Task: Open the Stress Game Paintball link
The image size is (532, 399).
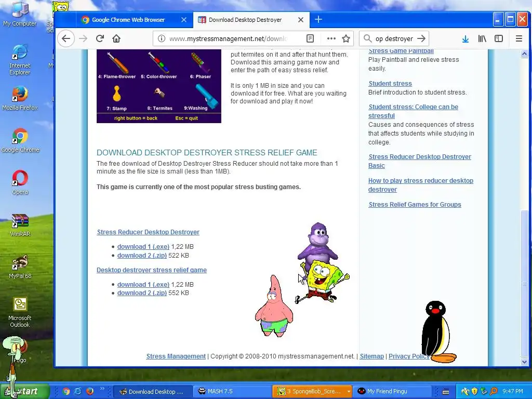Action: coord(401,51)
